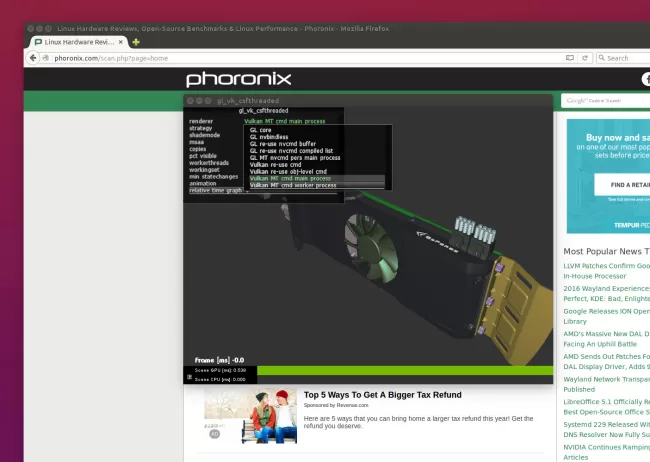Click the animation setting label

tap(203, 183)
